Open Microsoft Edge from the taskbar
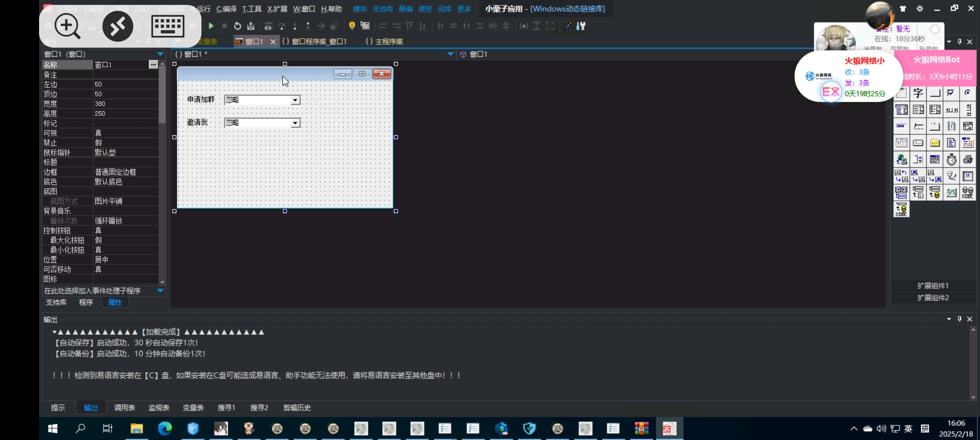980x440 pixels. (165, 428)
